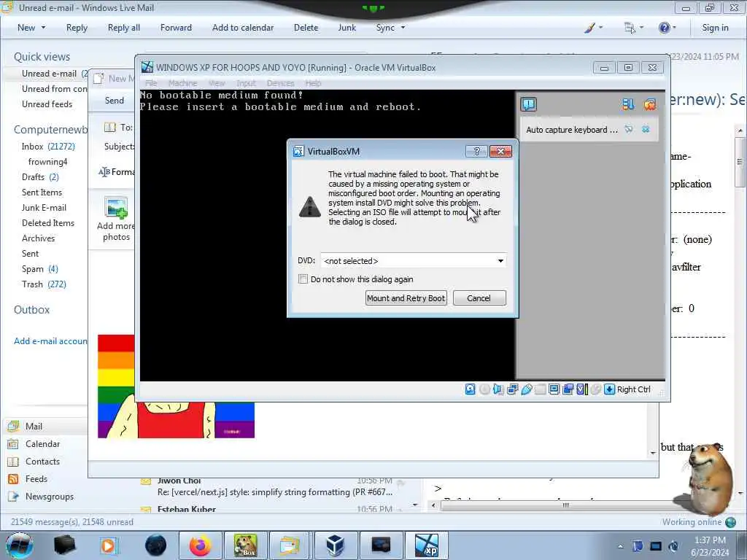Enable Do not show this dialog again checkbox
Viewport: 747px width, 560px height.
pos(303,279)
